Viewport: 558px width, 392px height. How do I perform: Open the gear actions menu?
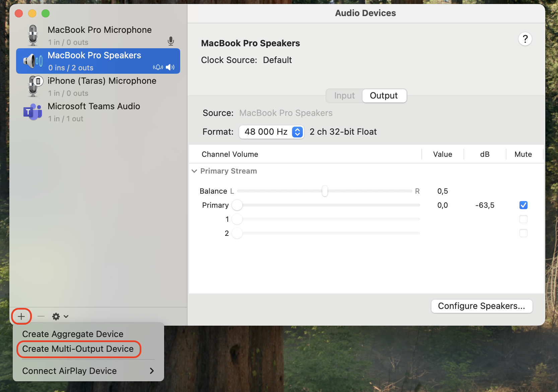(60, 316)
